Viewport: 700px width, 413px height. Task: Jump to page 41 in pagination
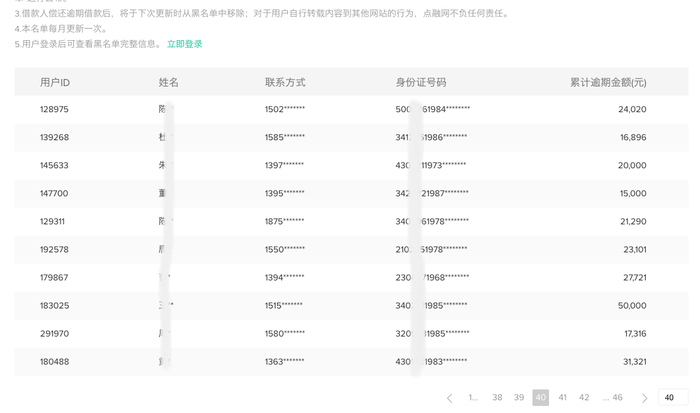[x=562, y=397]
